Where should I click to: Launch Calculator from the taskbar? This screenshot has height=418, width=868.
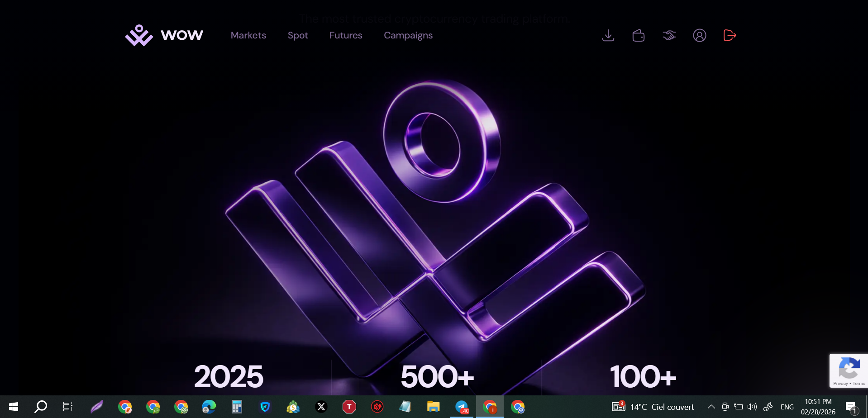(x=237, y=407)
